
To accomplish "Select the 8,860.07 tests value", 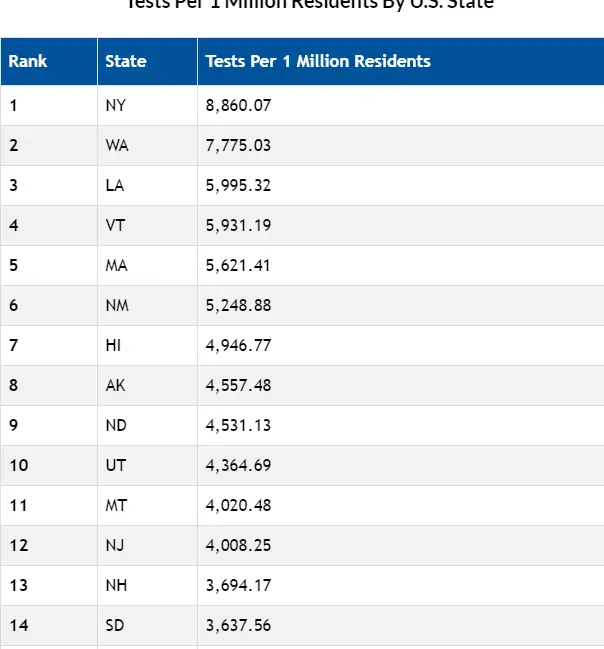I will 238,105.
